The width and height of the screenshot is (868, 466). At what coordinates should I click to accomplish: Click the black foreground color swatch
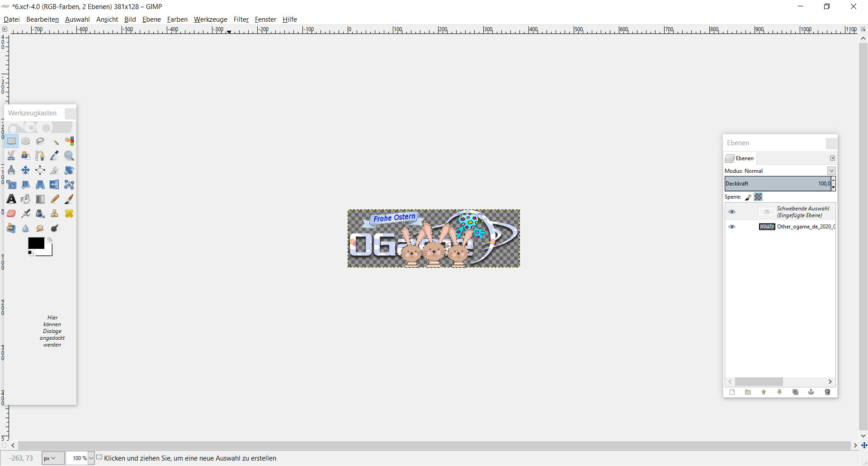click(x=36, y=243)
